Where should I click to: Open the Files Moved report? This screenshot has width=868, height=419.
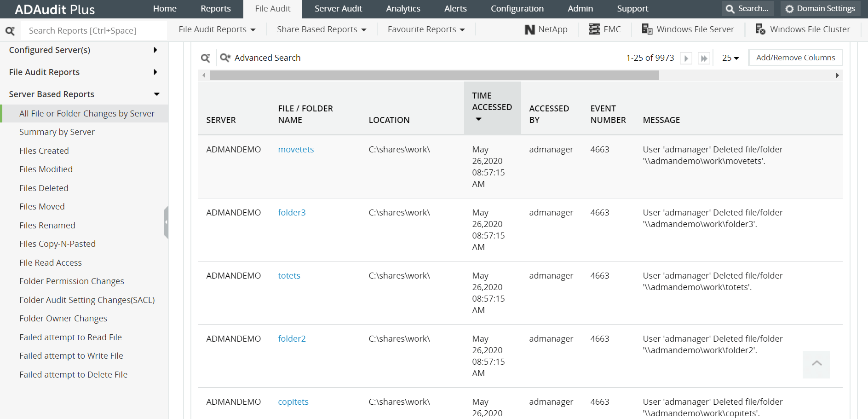coord(42,207)
